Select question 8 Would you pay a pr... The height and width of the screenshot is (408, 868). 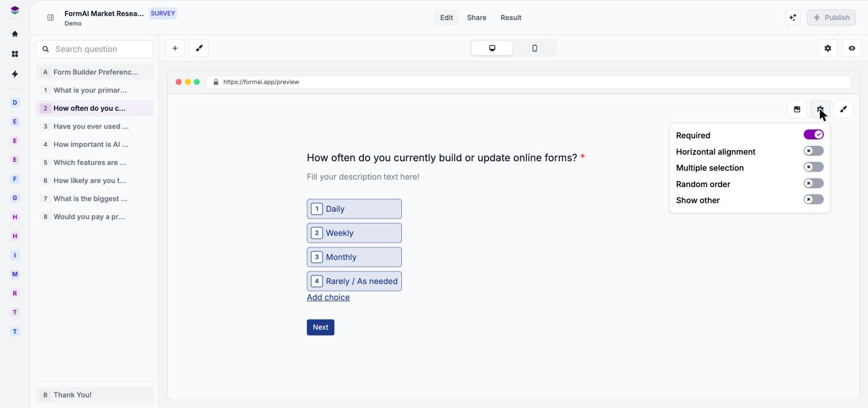[95, 217]
